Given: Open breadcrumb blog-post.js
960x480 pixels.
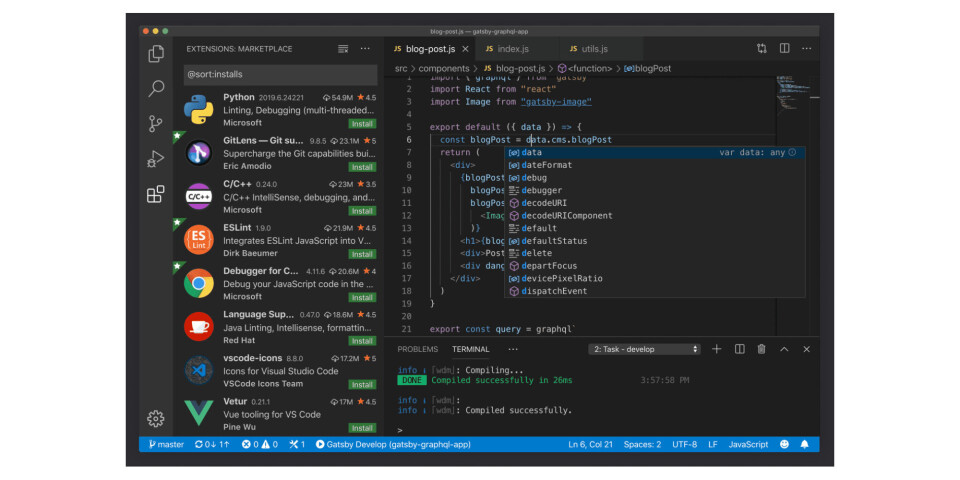Looking at the screenshot, I should [514, 69].
